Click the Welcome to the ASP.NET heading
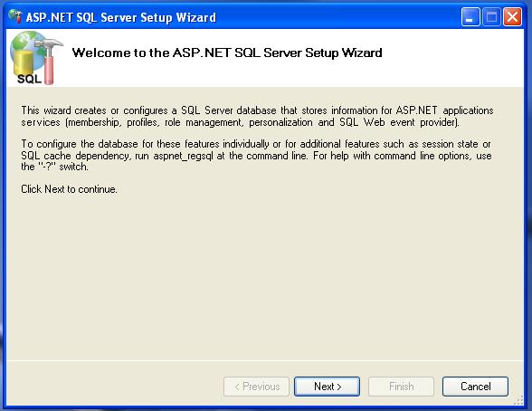The height and width of the screenshot is (411, 532). click(x=227, y=53)
